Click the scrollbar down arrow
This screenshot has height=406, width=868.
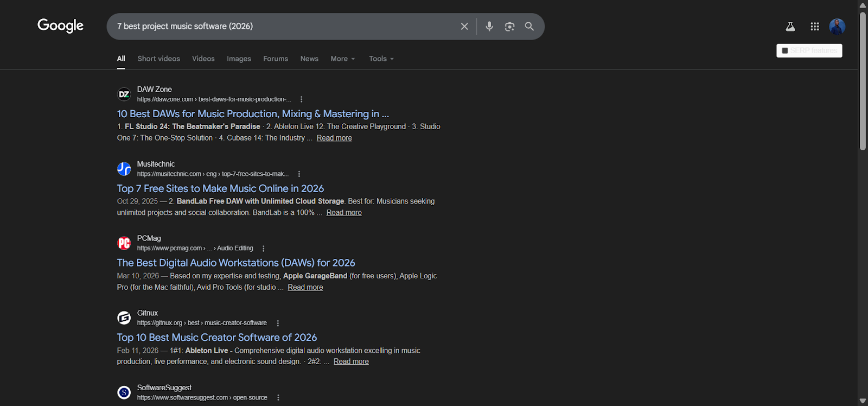click(x=863, y=401)
